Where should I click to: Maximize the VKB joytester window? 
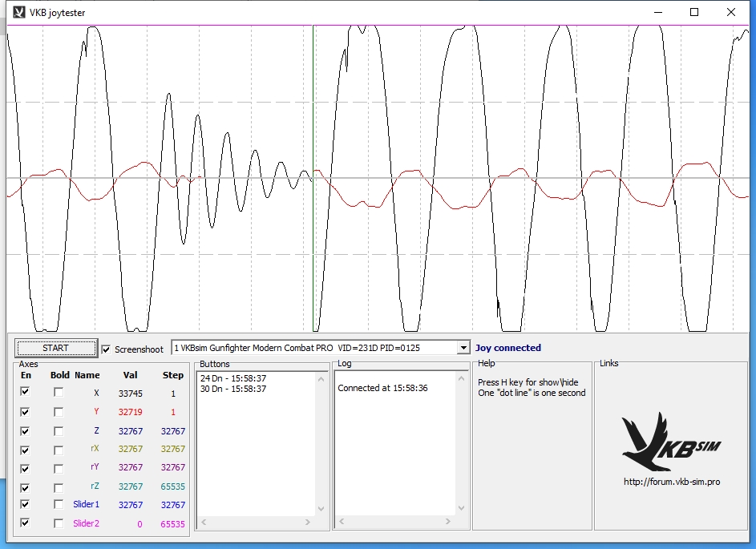[x=694, y=12]
